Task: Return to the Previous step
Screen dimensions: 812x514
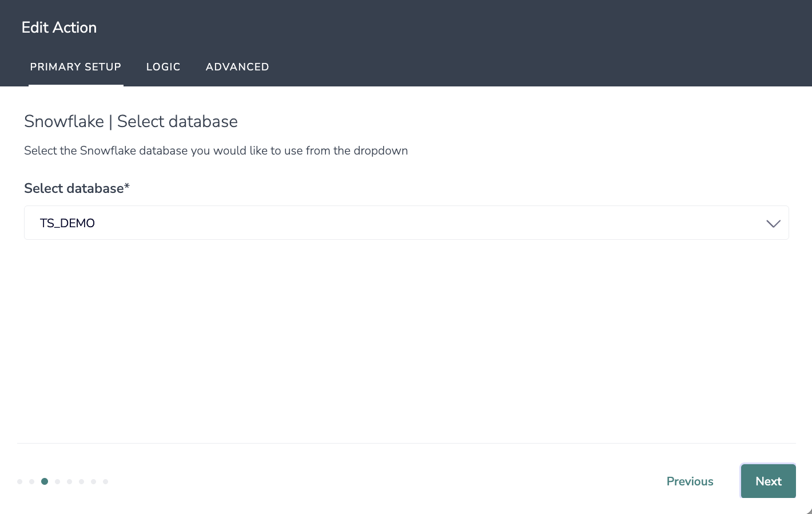Action: (x=690, y=481)
